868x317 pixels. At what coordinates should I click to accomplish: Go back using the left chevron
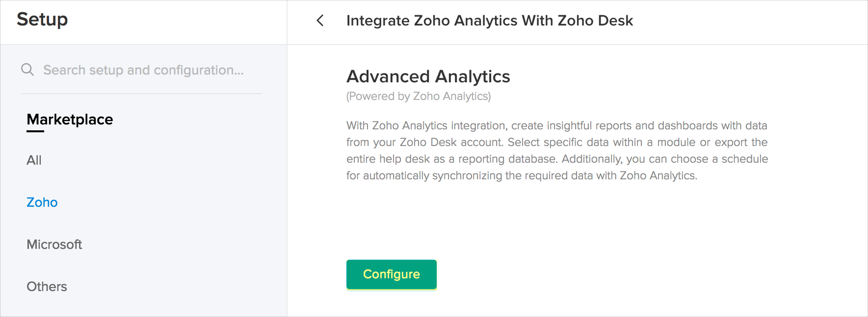[320, 21]
